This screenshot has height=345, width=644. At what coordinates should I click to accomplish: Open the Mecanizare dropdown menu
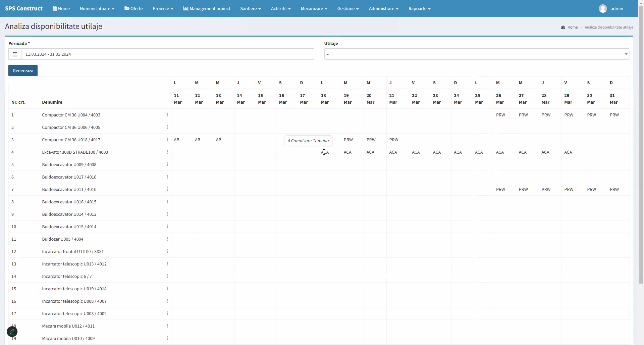tap(314, 8)
